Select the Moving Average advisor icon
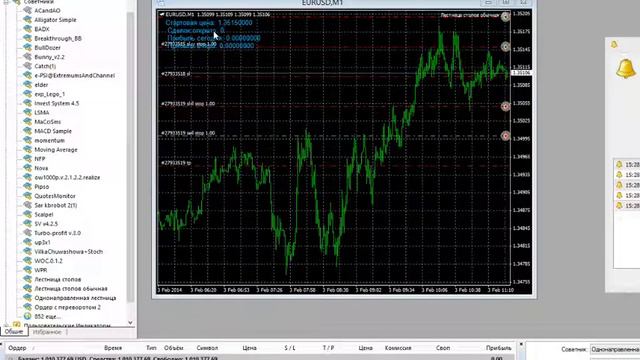The width and height of the screenshot is (640, 360). point(28,149)
